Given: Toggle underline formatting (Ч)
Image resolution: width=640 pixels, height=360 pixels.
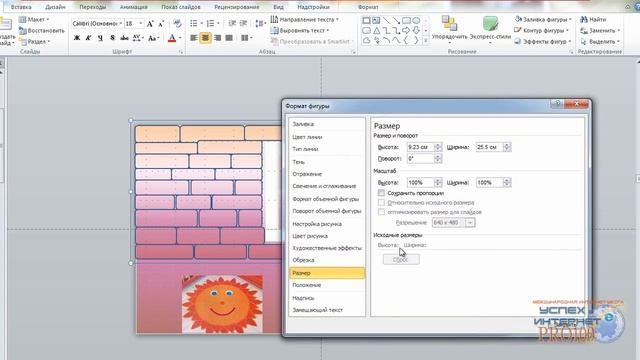Looking at the screenshot, I should 100,38.
